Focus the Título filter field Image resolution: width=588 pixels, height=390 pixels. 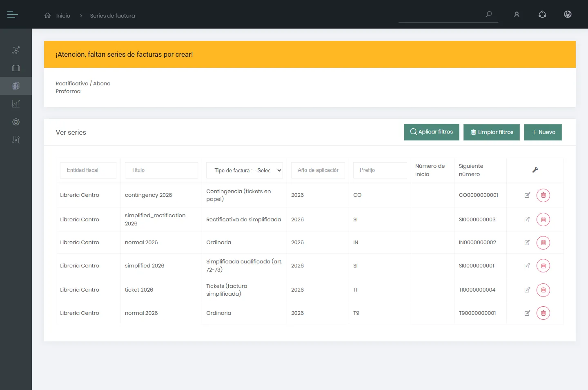(161, 170)
